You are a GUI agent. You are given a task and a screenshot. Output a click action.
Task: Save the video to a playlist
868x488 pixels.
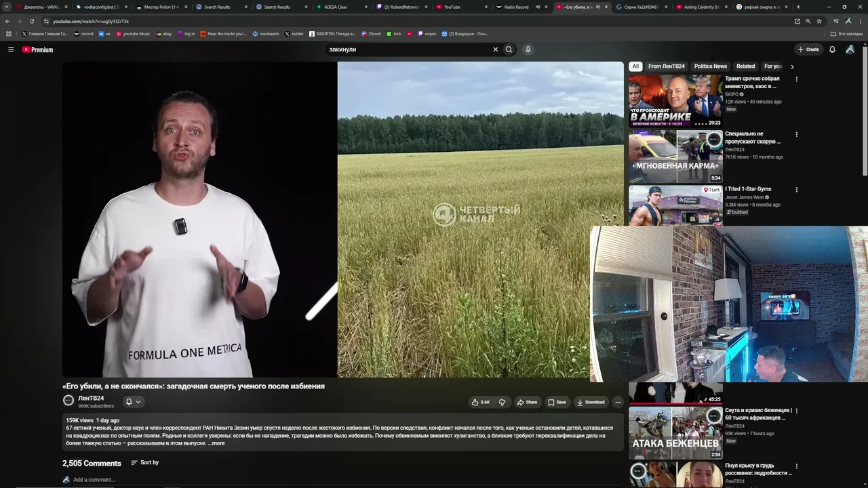(557, 402)
